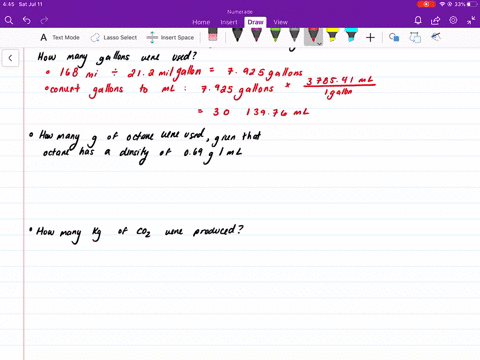480x360 pixels.
Task: Undo the last stroke
Action: (x=27, y=21)
